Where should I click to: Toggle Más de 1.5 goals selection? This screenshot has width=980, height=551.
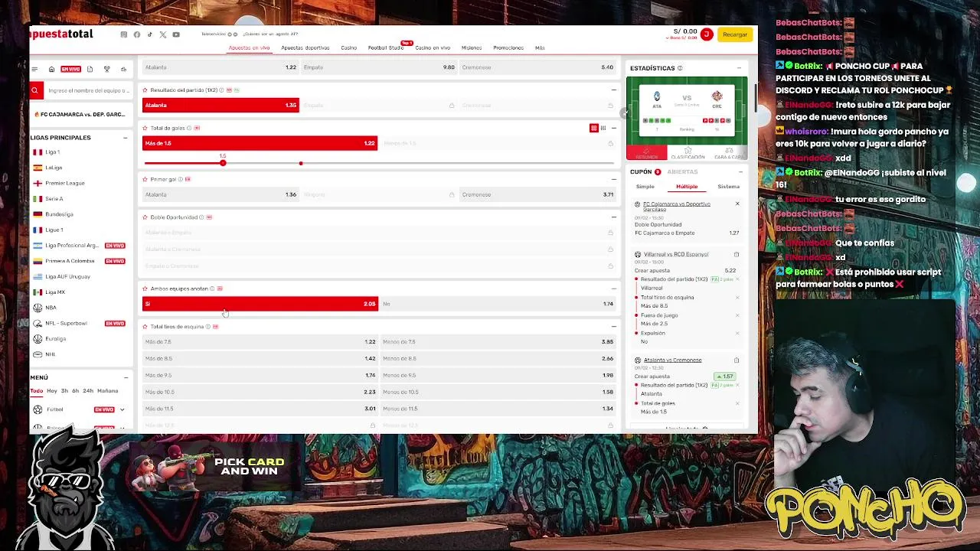pos(260,143)
